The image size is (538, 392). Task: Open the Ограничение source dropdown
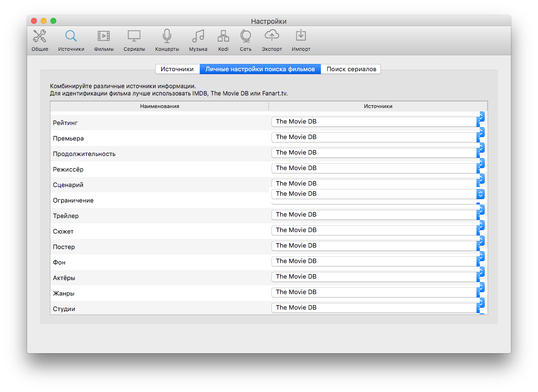point(480,193)
